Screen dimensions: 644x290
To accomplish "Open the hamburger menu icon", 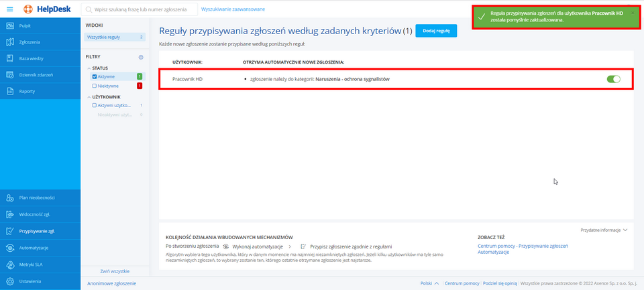I will (x=10, y=9).
